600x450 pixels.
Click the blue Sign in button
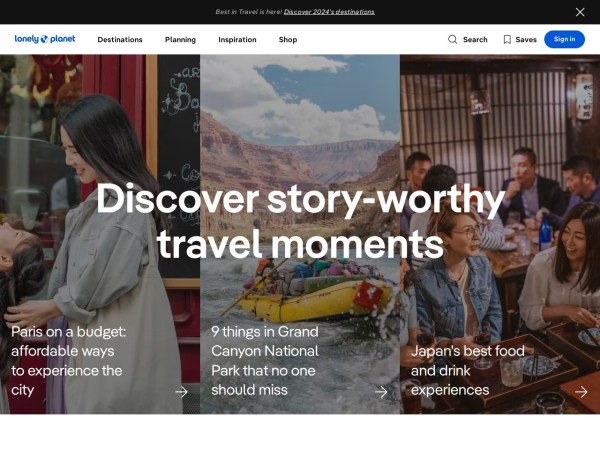click(x=564, y=39)
